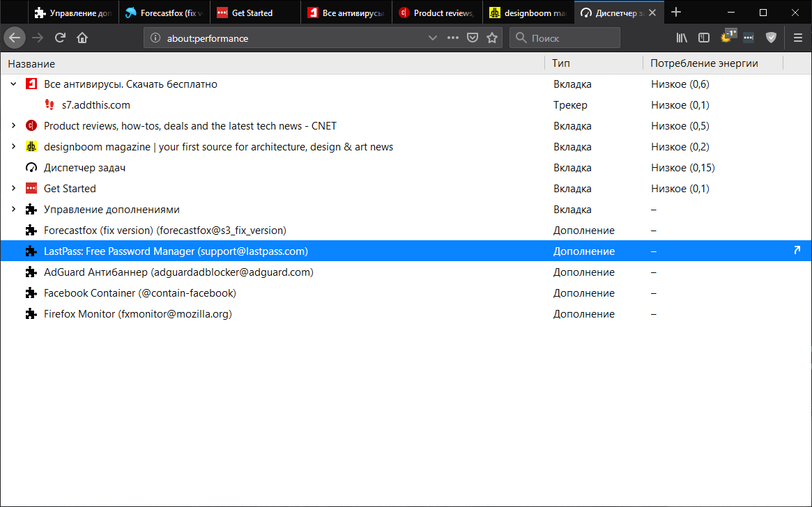Save page to Pocket

473,38
